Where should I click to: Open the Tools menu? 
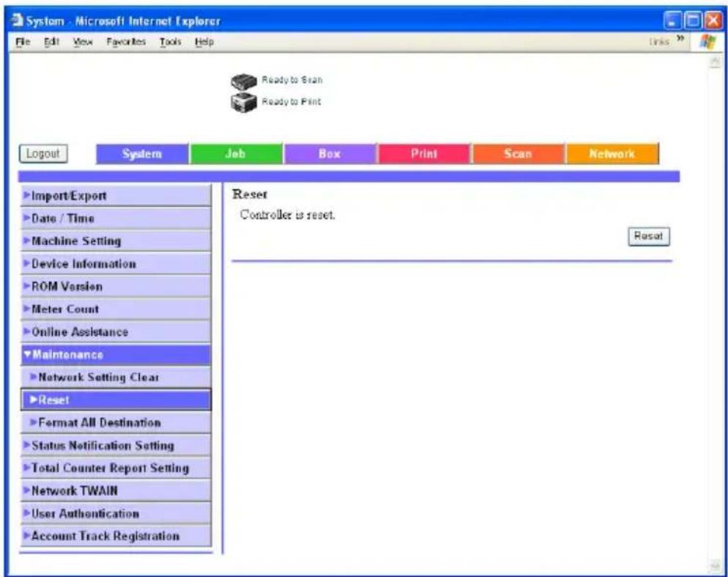[170, 42]
